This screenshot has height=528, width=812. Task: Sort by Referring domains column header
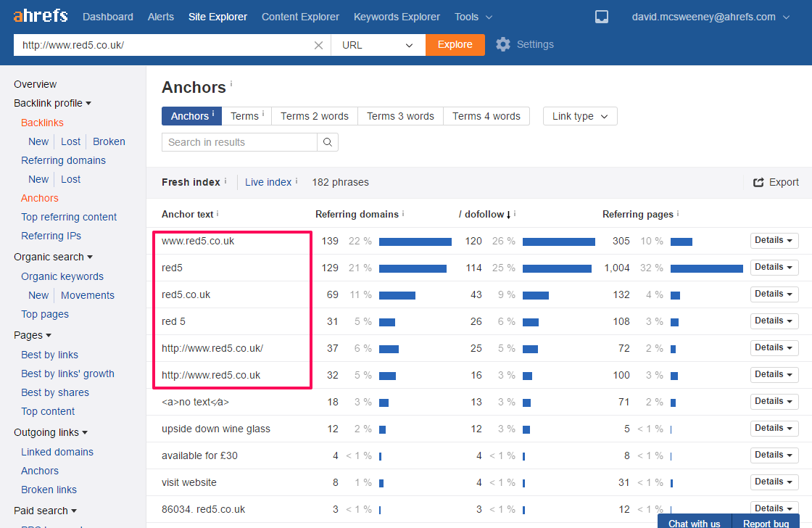(357, 215)
